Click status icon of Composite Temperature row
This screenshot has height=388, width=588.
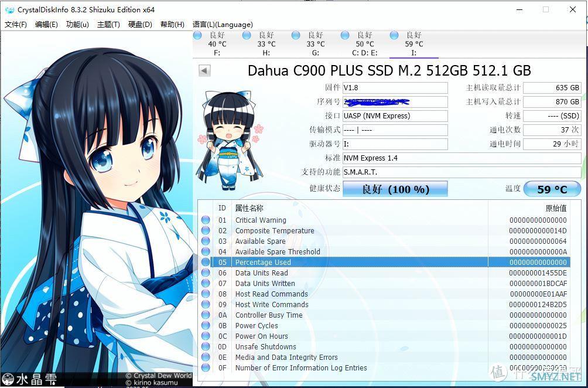point(206,230)
